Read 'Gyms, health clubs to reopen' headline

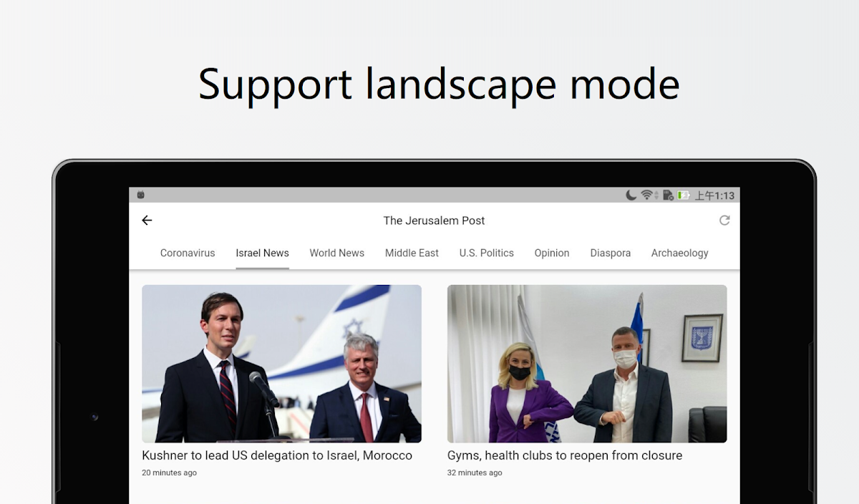click(x=565, y=455)
